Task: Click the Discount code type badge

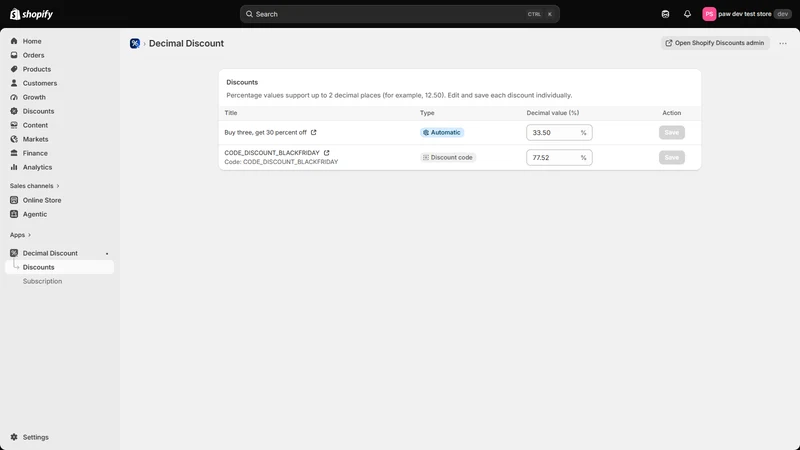Action: pyautogui.click(x=448, y=157)
